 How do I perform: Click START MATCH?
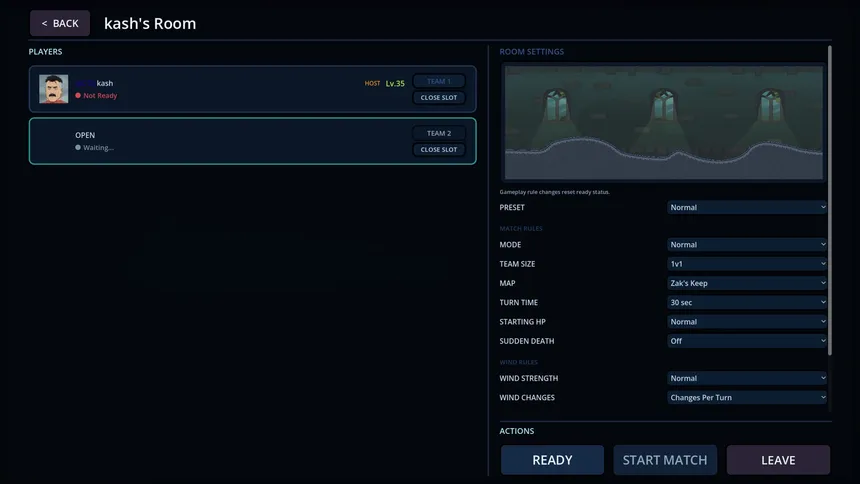point(665,460)
